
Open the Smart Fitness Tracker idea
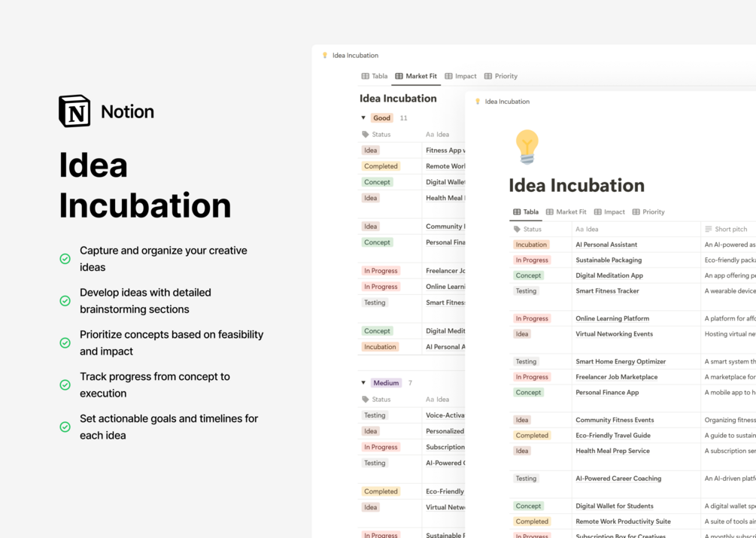[x=607, y=290]
